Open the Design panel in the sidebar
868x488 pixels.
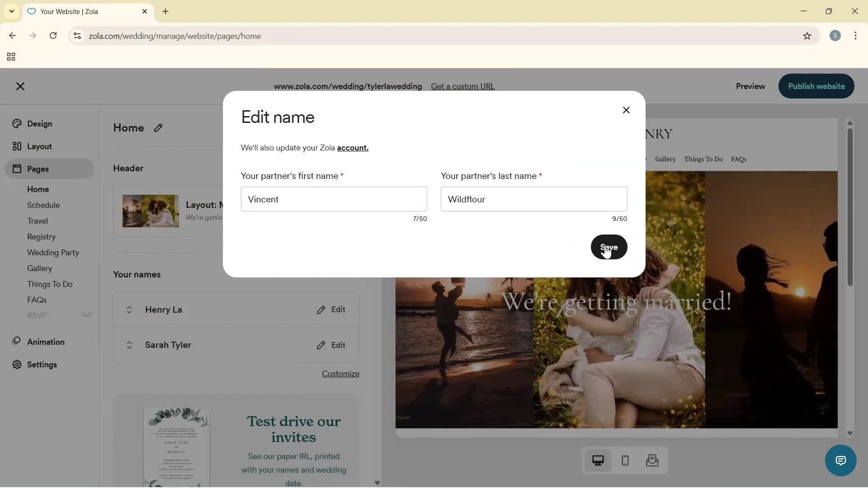(x=16, y=123)
